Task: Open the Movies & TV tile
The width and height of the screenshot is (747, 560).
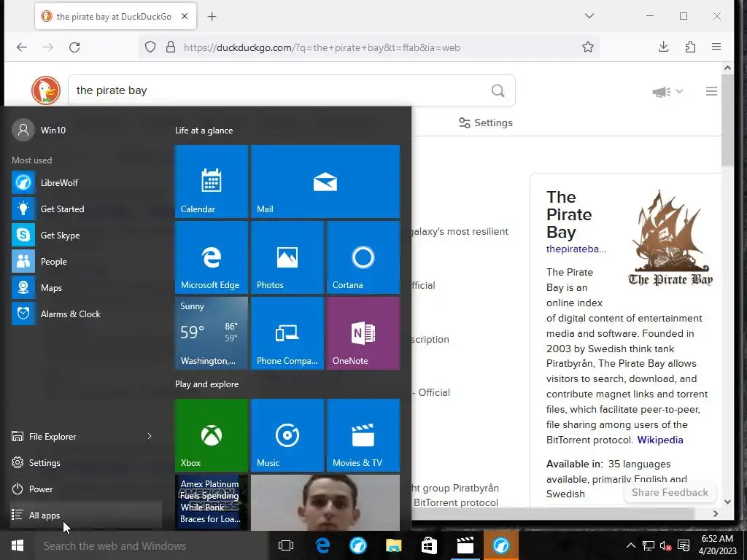Action: (363, 435)
